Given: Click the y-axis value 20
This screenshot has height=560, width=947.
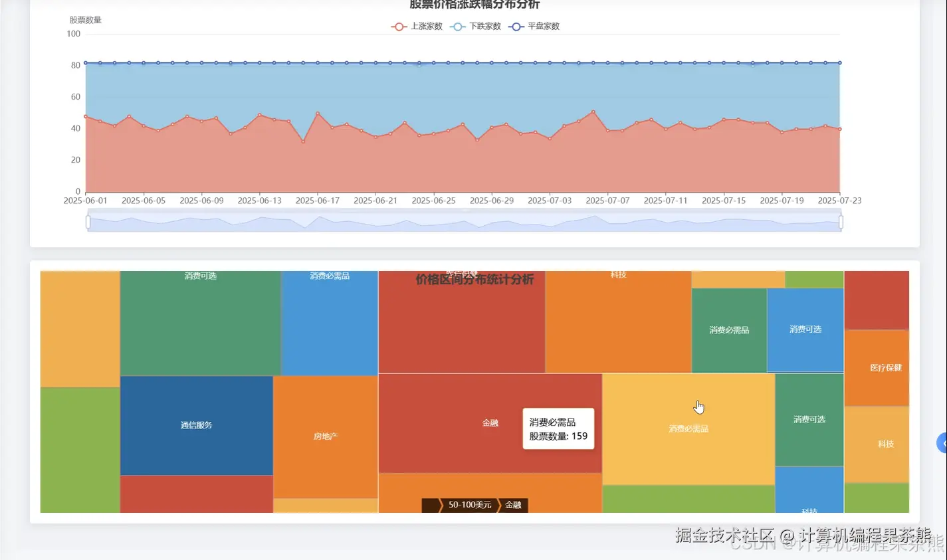Looking at the screenshot, I should 76,160.
